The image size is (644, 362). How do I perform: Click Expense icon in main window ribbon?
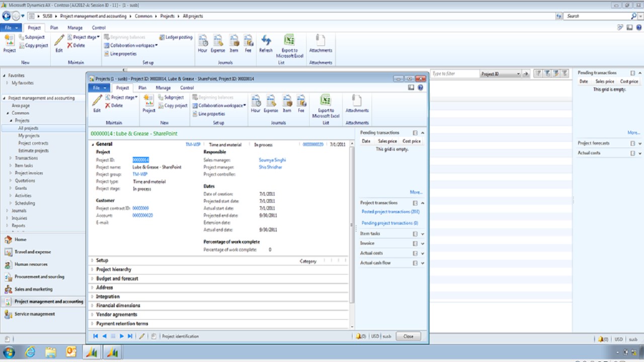click(218, 43)
